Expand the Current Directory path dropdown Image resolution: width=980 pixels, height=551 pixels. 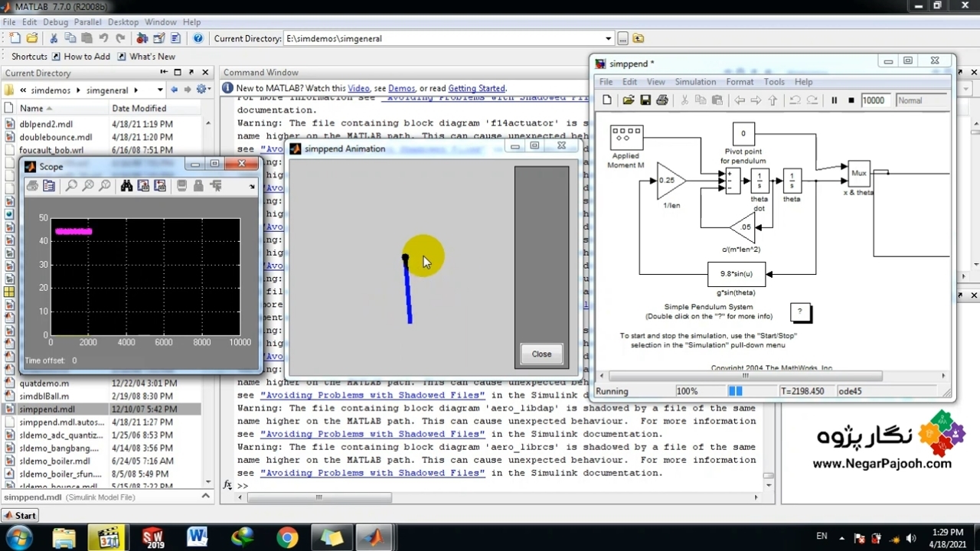click(608, 38)
